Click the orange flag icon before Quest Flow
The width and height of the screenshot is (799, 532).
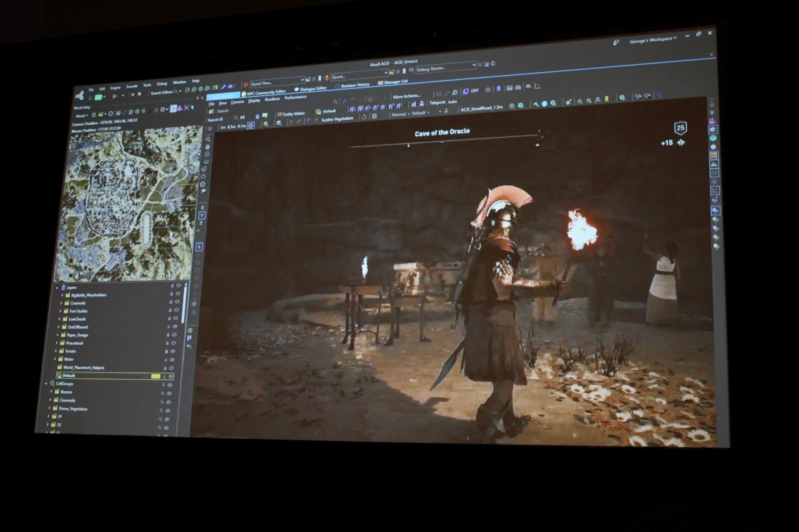pos(245,84)
